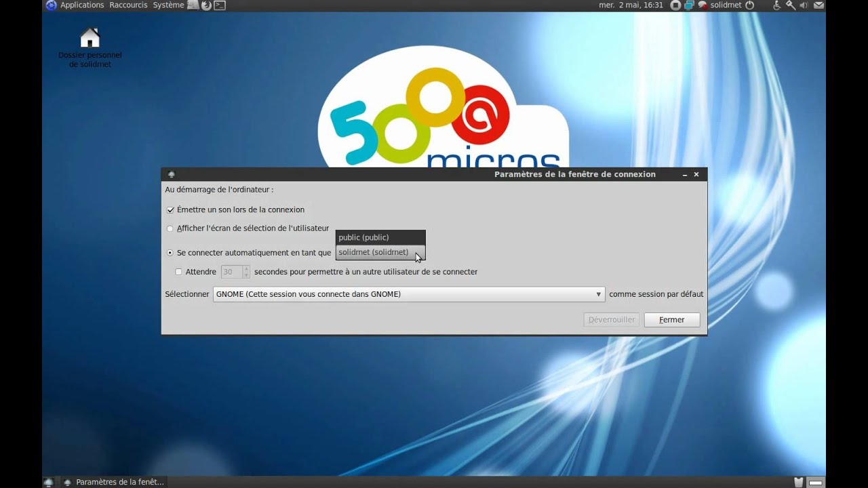Open the chat status bubble next to solidmet
This screenshot has height=488, width=868.
tap(703, 5)
